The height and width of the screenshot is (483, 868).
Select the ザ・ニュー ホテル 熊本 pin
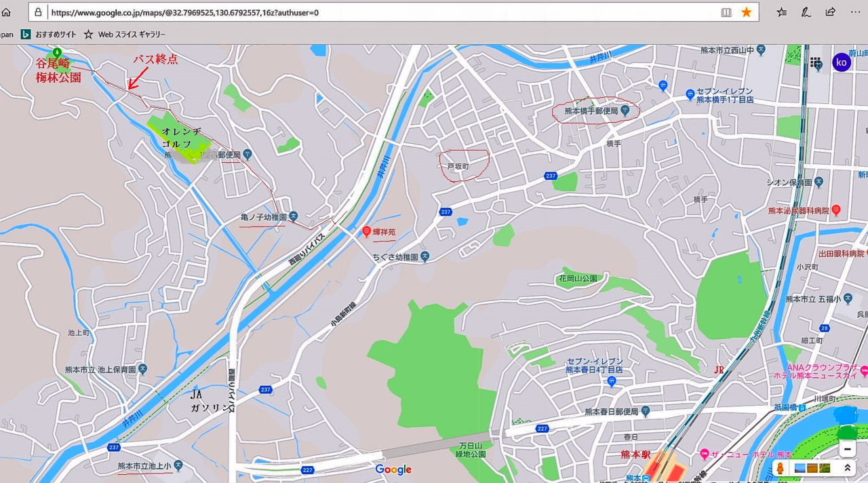(705, 453)
